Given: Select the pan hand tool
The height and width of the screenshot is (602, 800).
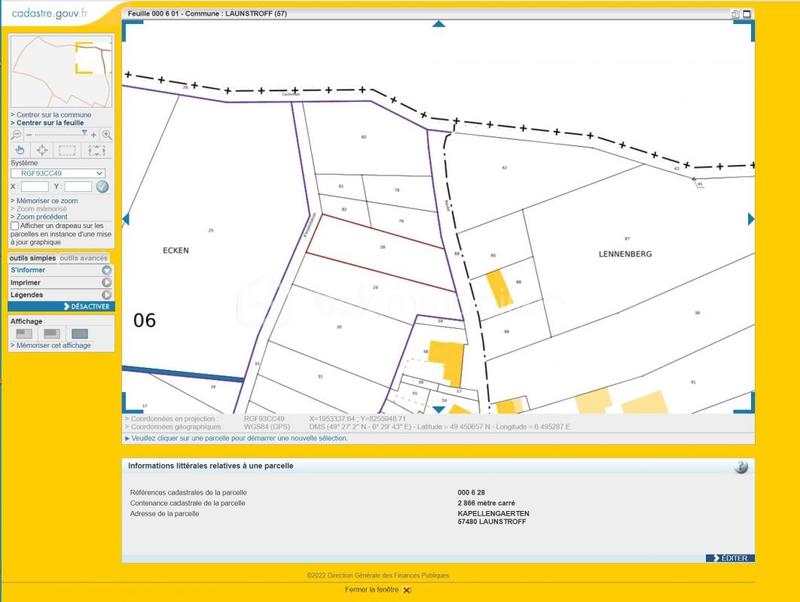Looking at the screenshot, I should (22, 149).
